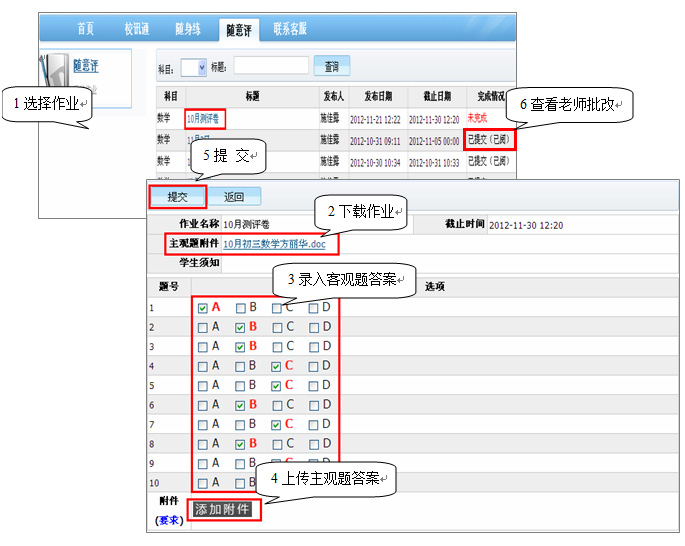
Task: Open the 首页 tab
Action: click(91, 28)
